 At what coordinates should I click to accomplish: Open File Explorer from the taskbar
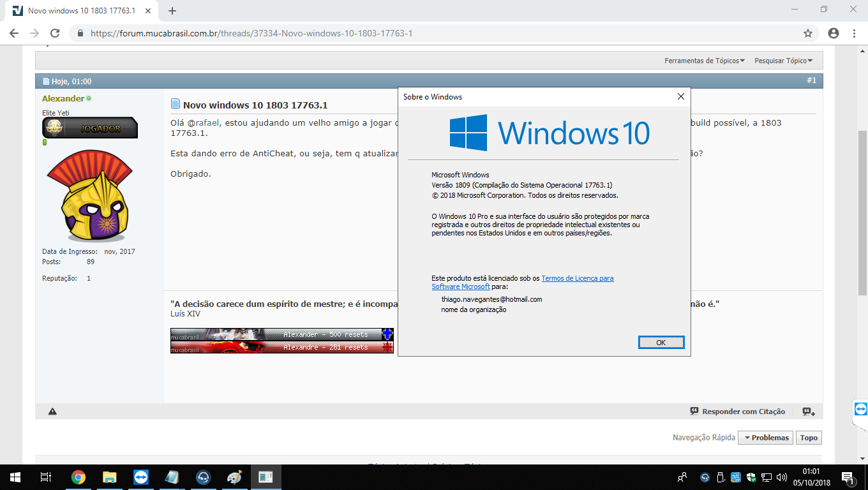tap(109, 477)
